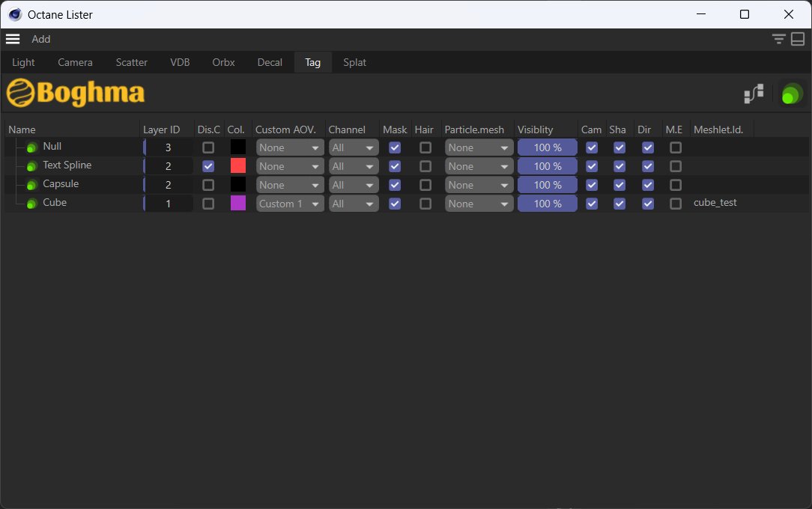Viewport: 812px width, 509px height.
Task: Click the Meshlet.Id. column header
Action: click(718, 129)
